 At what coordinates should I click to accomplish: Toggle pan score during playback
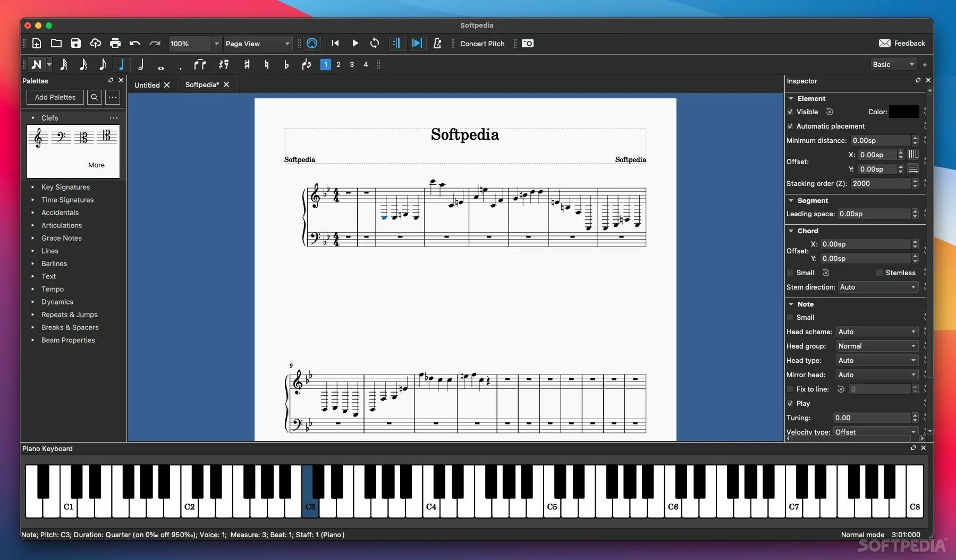click(418, 44)
